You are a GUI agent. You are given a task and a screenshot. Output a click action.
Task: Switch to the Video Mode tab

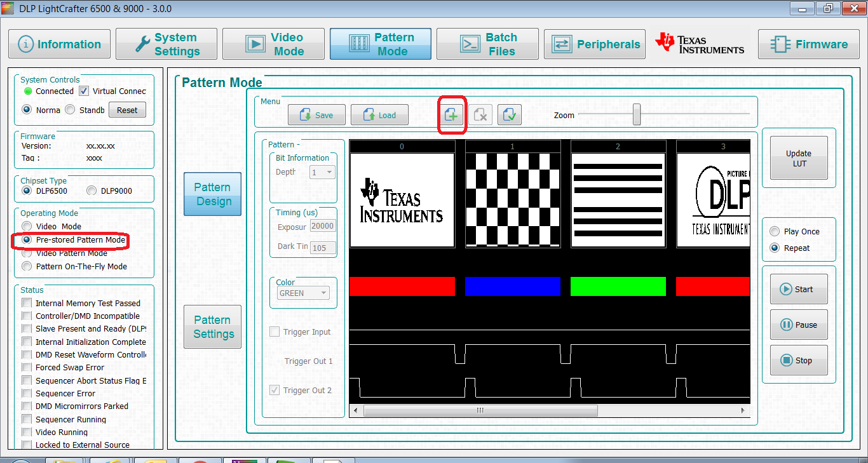click(274, 44)
